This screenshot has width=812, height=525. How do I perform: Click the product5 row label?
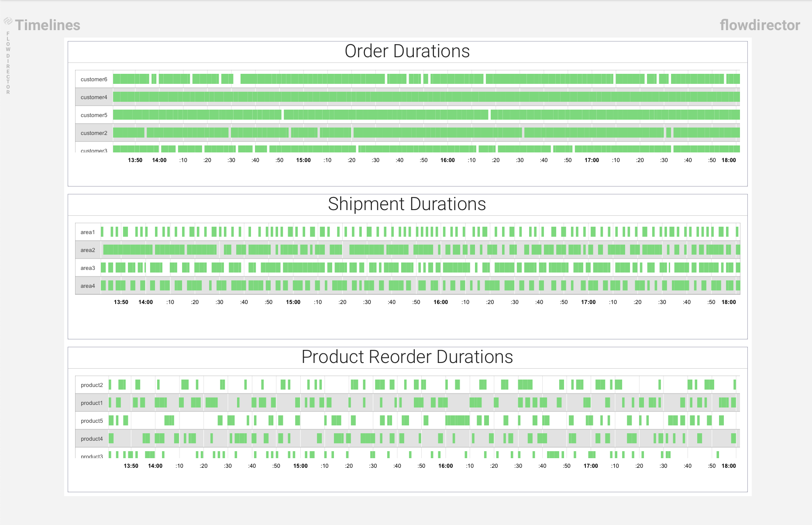click(x=92, y=421)
